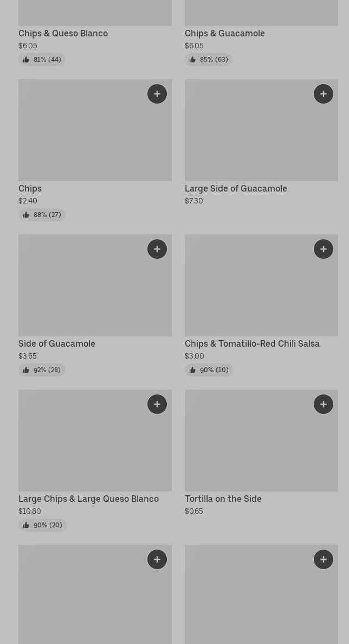Click the Side of Guacamole photo

(x=81, y=290)
